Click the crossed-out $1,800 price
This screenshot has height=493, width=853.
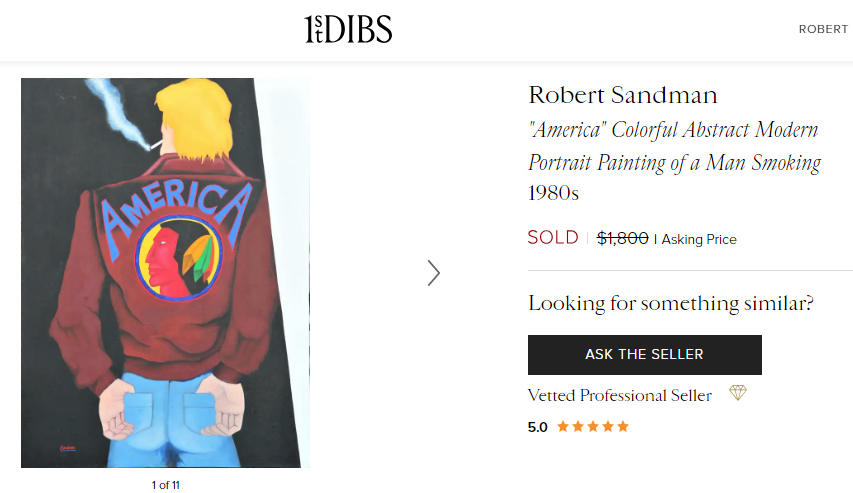622,238
